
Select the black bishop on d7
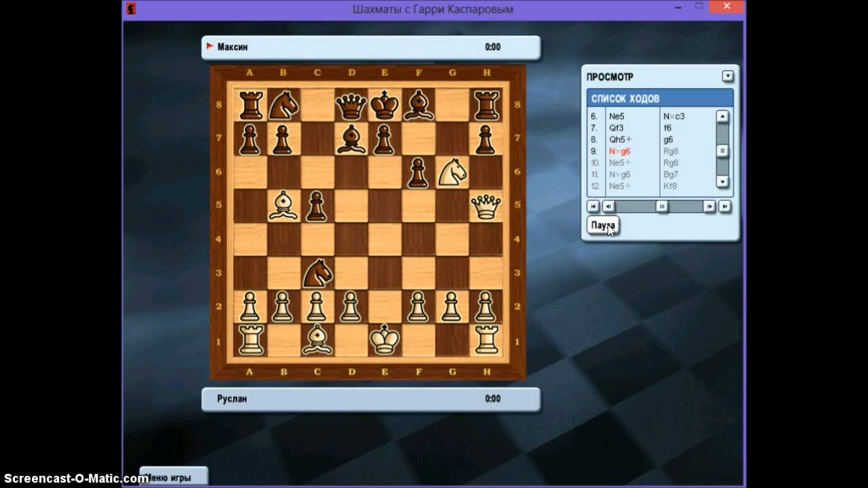[x=351, y=139]
